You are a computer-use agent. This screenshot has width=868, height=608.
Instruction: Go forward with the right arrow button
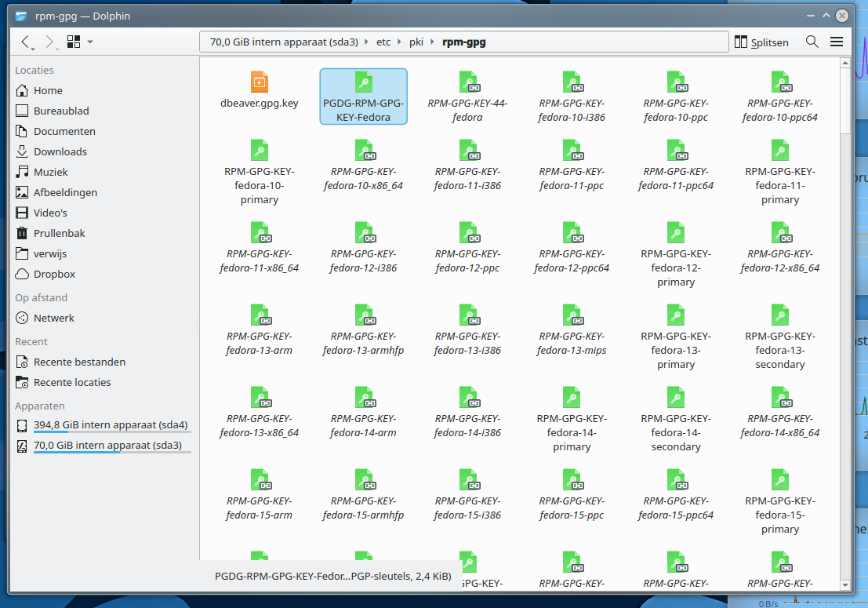[x=49, y=42]
